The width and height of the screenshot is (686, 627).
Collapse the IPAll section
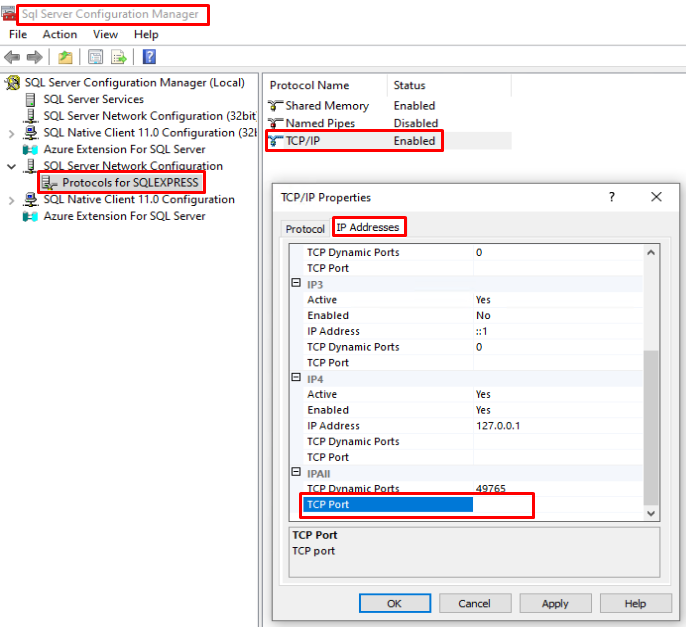[x=296, y=472]
